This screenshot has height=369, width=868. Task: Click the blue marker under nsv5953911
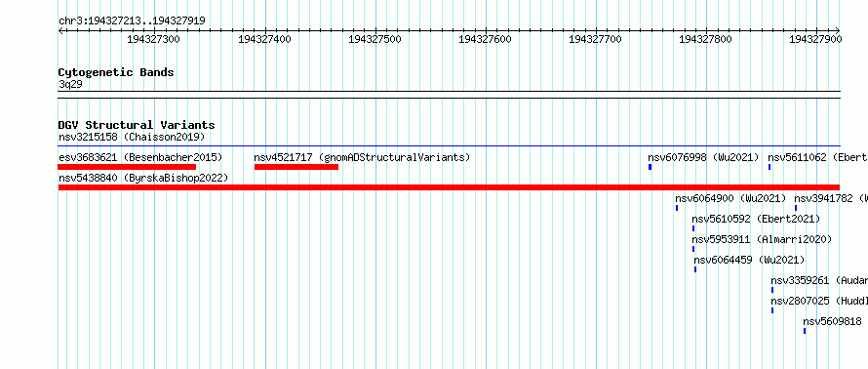(693, 249)
